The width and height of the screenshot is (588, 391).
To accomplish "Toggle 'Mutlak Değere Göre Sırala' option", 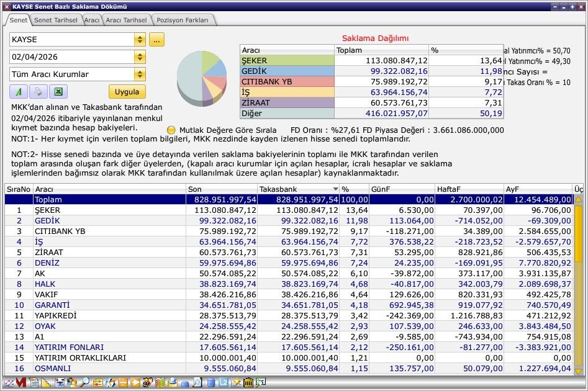I will (x=171, y=130).
